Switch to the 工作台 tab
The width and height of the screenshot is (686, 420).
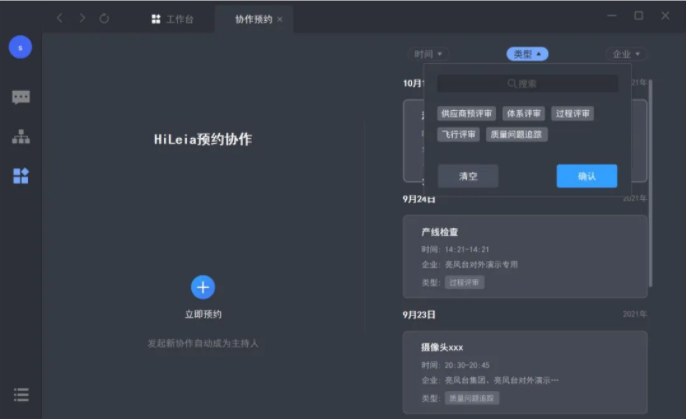[172, 19]
